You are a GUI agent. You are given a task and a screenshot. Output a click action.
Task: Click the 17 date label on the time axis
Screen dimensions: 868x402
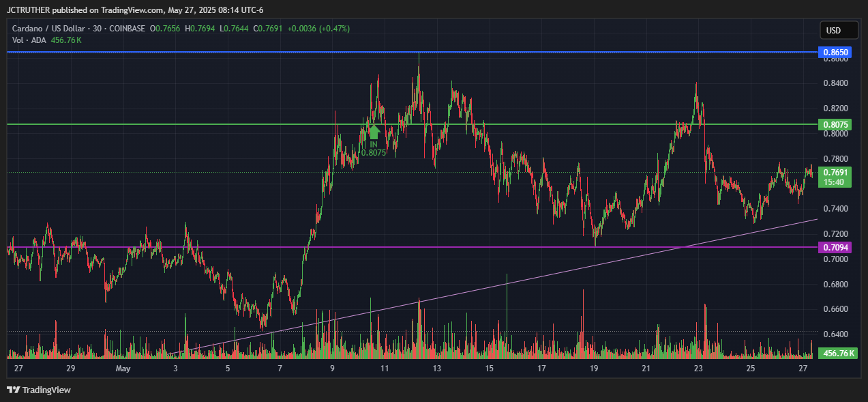tap(541, 369)
